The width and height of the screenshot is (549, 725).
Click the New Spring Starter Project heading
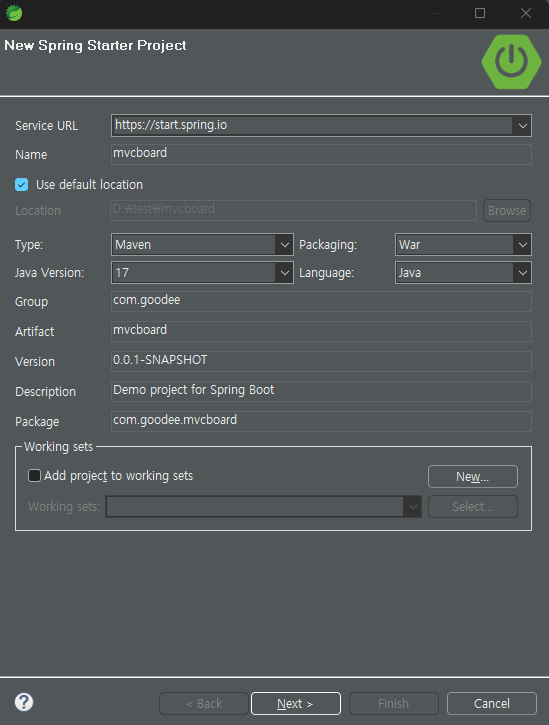[95, 45]
